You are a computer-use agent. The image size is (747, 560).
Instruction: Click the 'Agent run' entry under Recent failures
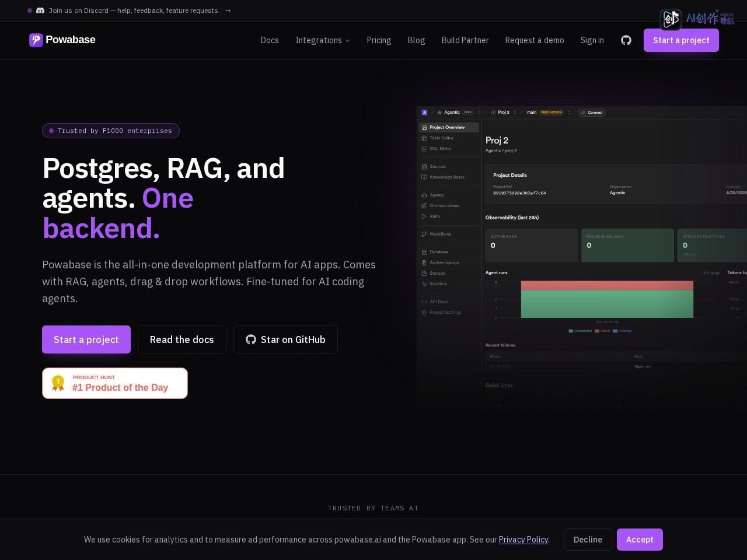pyautogui.click(x=643, y=366)
